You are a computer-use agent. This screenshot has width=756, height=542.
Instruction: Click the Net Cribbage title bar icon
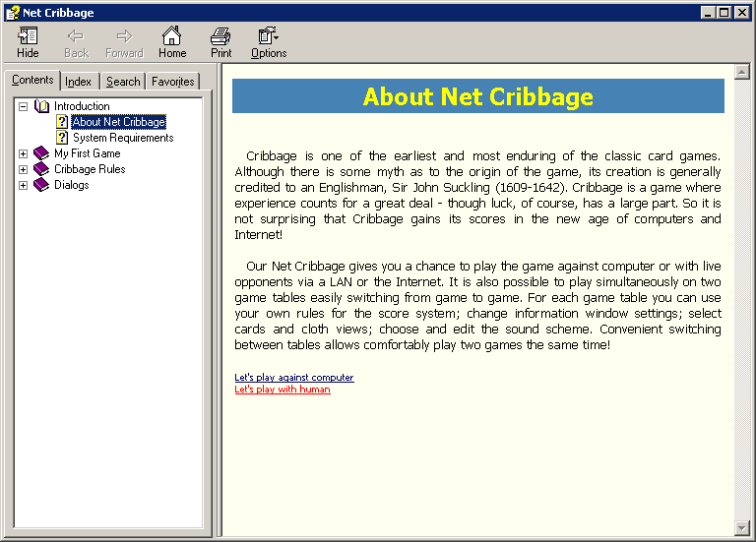13,13
